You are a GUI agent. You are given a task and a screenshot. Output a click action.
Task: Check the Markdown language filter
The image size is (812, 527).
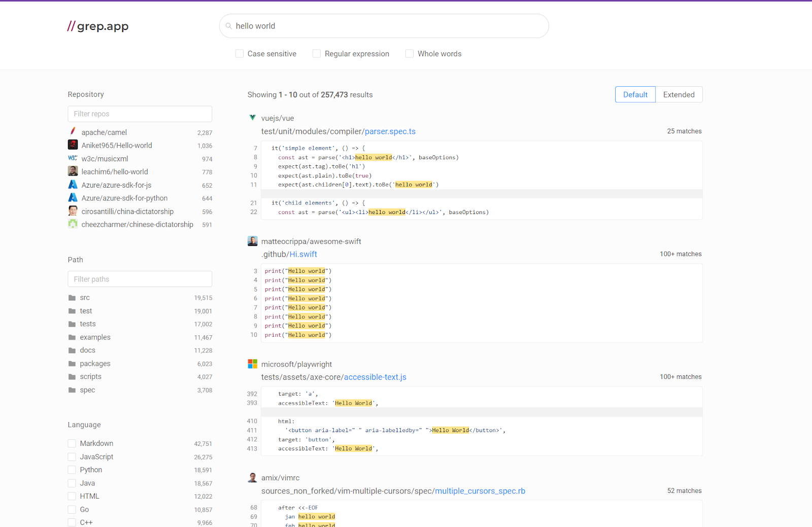pyautogui.click(x=72, y=443)
